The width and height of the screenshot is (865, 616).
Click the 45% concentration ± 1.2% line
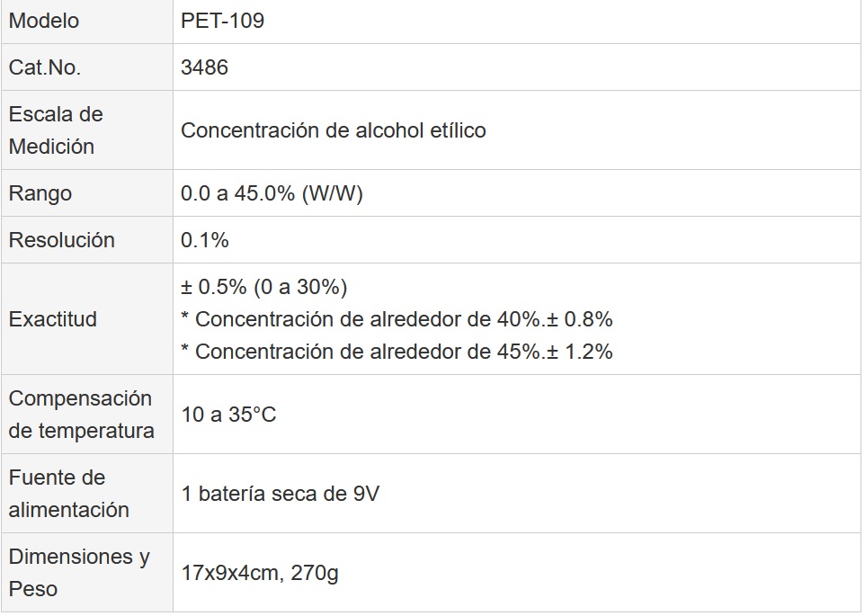coord(397,352)
